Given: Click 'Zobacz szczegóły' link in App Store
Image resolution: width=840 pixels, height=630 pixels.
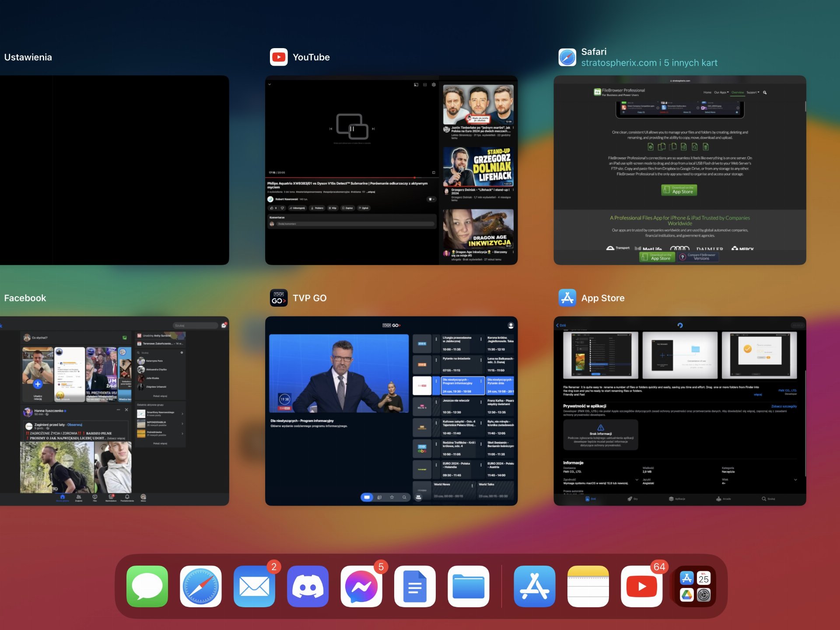Looking at the screenshot, I should (784, 406).
